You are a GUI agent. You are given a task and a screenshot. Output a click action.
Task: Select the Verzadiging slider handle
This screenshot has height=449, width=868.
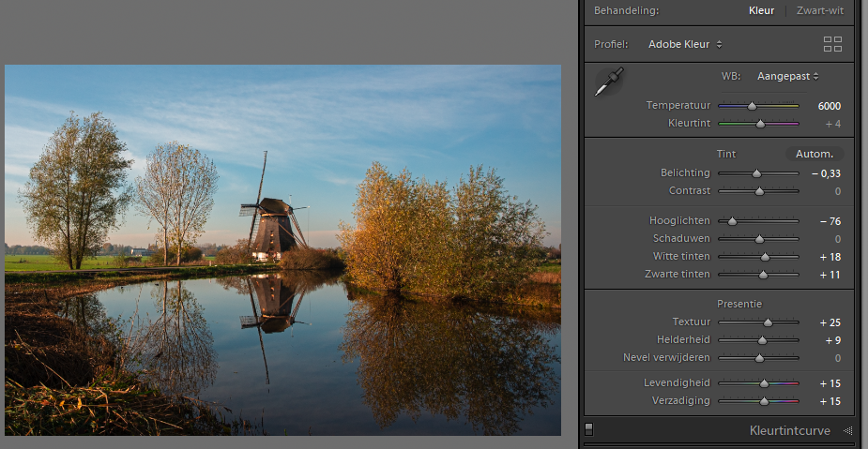[764, 401]
